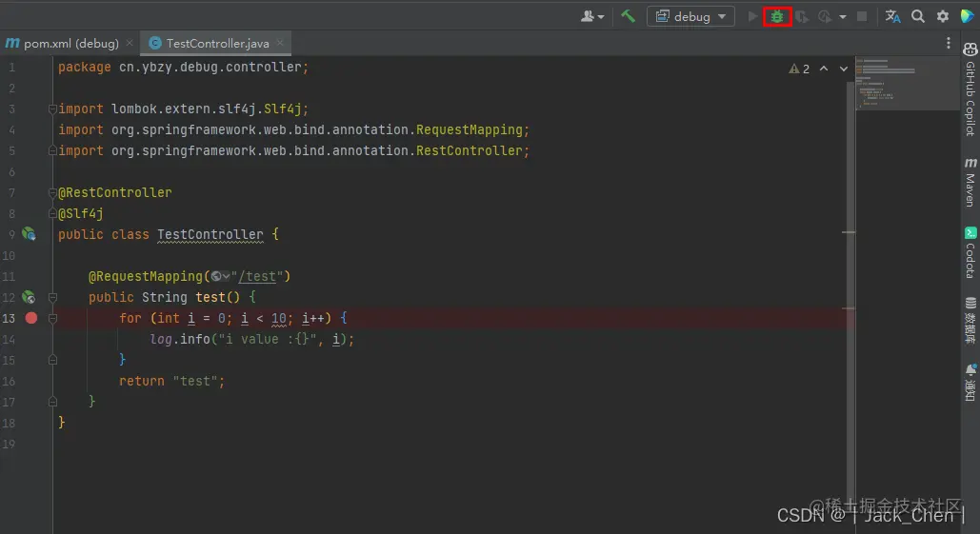
Task: Click the Run play button
Action: click(x=752, y=17)
